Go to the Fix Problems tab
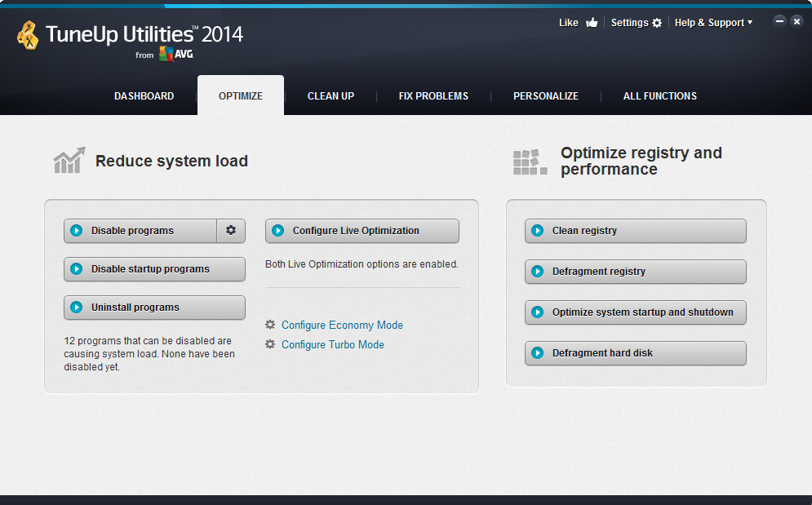812x505 pixels. tap(433, 95)
